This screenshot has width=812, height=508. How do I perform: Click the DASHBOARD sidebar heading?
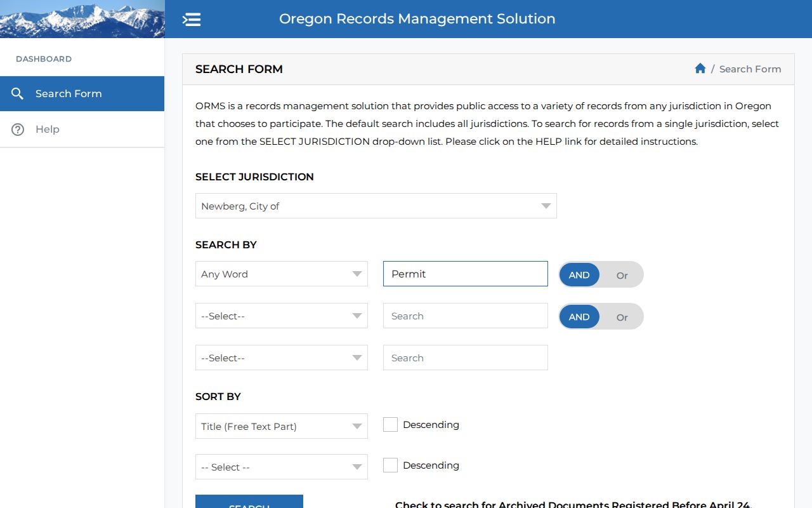pos(44,59)
